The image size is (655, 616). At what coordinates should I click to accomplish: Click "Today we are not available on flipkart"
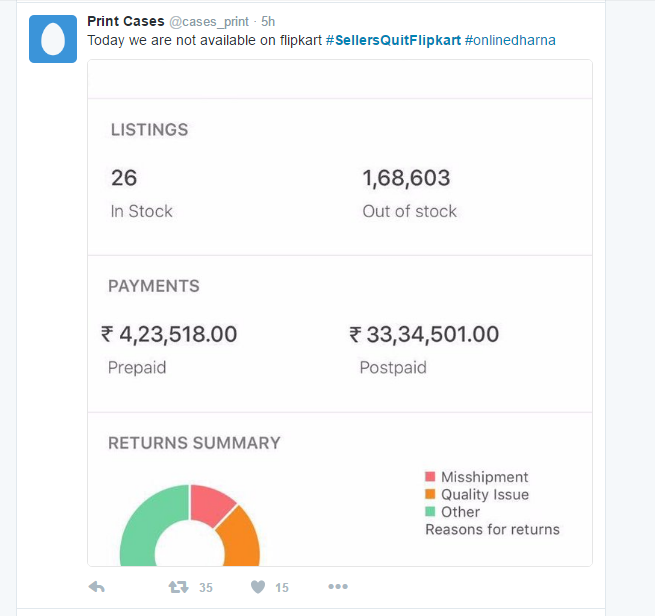click(205, 41)
